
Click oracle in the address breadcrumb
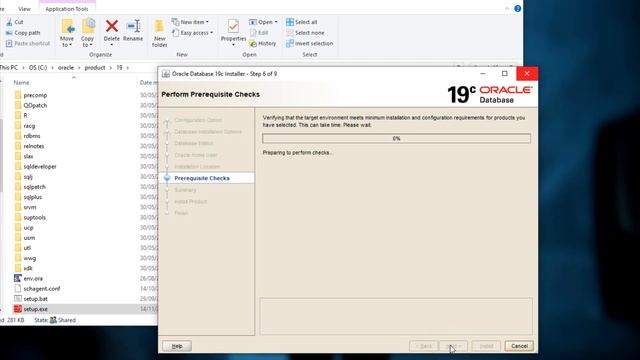(66, 67)
